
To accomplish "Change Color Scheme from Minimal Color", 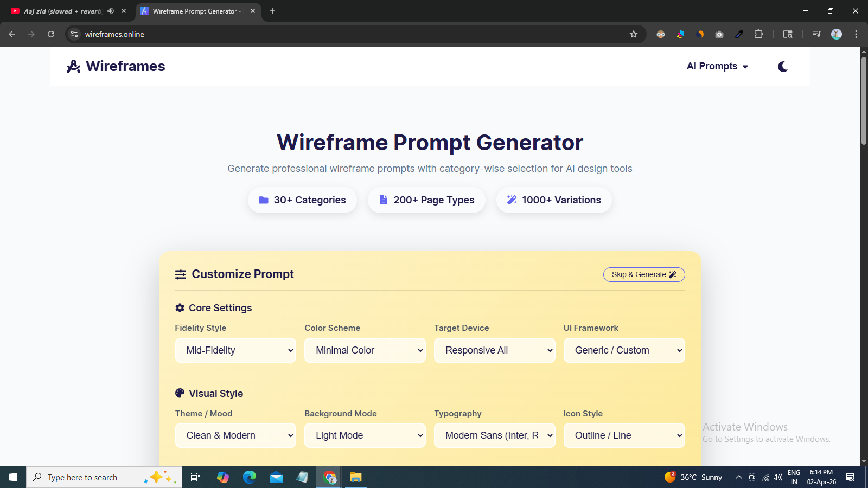I will 365,350.
